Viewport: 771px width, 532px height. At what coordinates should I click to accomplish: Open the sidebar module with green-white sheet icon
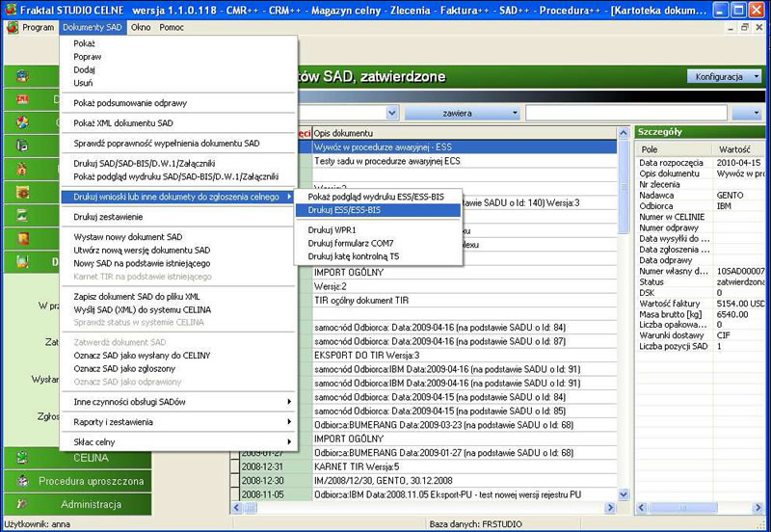tap(22, 215)
